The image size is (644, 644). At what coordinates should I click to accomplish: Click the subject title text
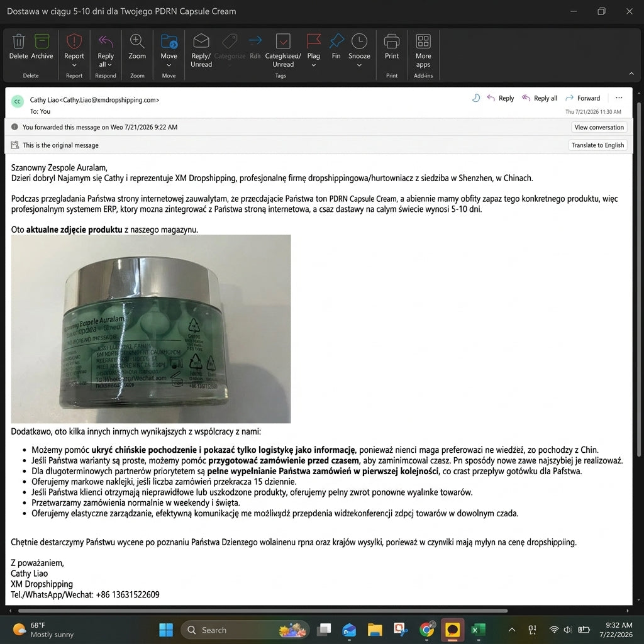pos(121,11)
